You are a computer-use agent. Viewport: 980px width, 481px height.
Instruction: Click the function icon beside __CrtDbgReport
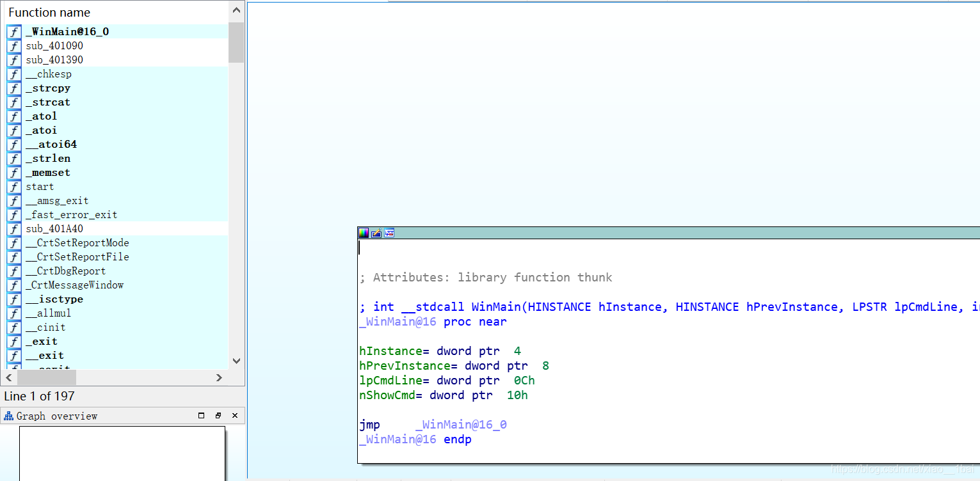[x=14, y=271]
